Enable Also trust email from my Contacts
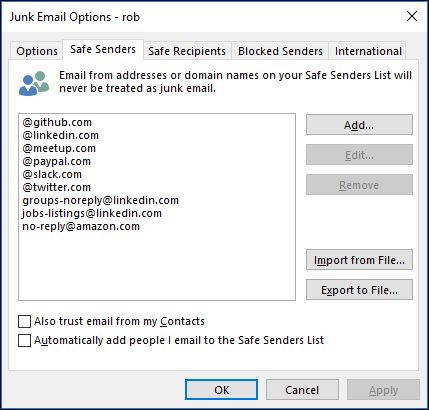Screen dimensions: 429x410 [24, 322]
